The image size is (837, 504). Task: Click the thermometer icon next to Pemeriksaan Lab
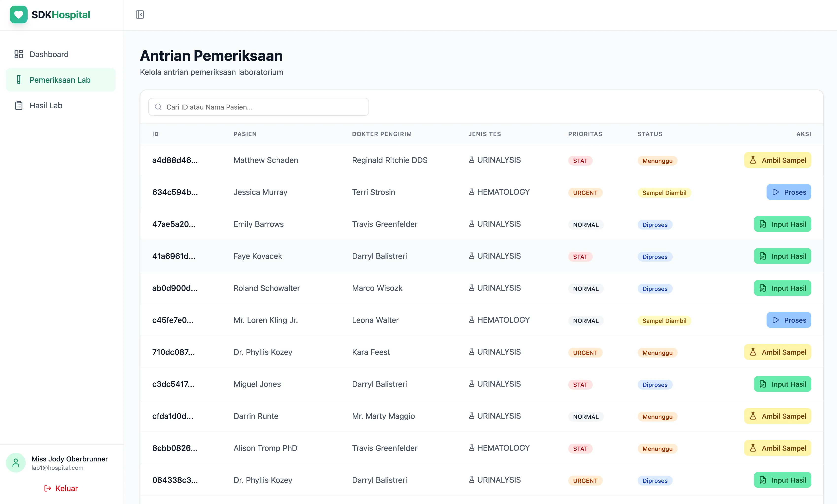tap(18, 80)
